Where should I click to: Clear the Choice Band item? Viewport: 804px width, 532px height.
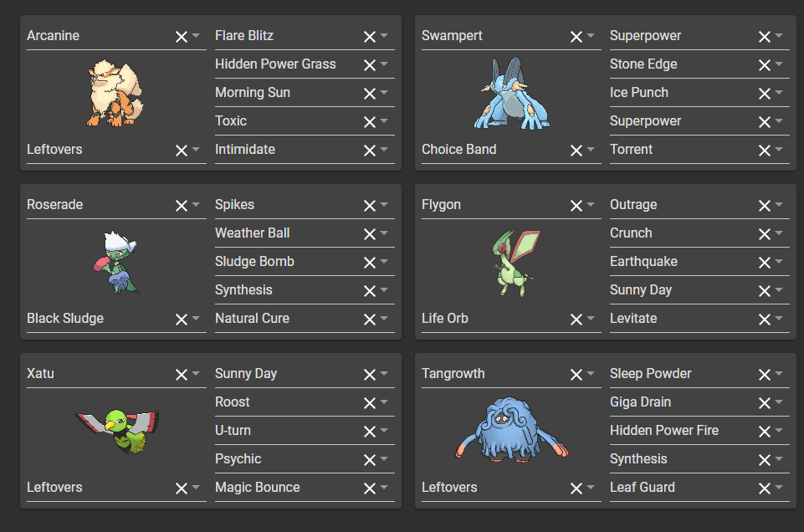pos(576,151)
